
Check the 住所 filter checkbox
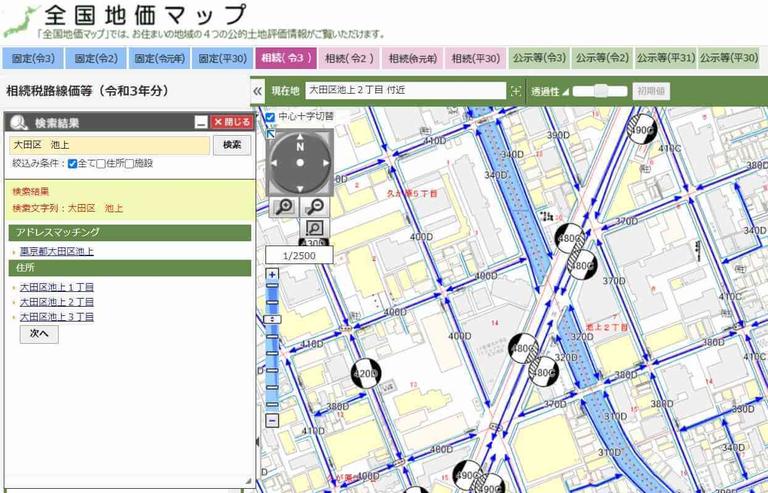tap(101, 164)
